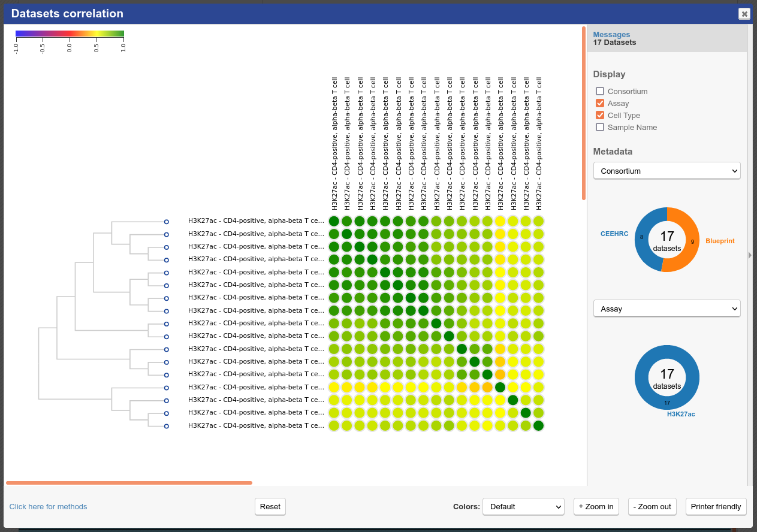
Task: Open the Messages panel header
Action: [x=611, y=35]
